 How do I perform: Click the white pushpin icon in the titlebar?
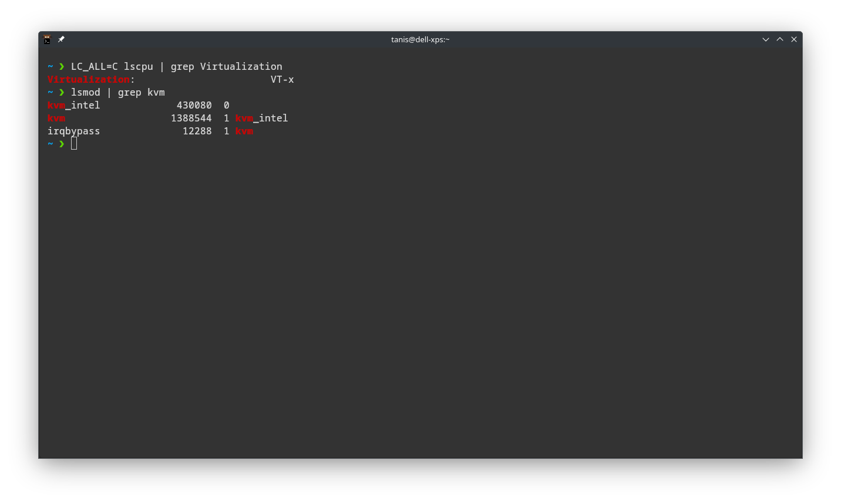61,39
